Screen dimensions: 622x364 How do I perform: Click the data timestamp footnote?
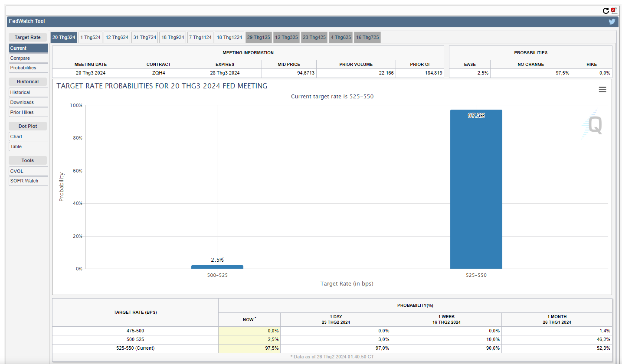click(x=332, y=357)
